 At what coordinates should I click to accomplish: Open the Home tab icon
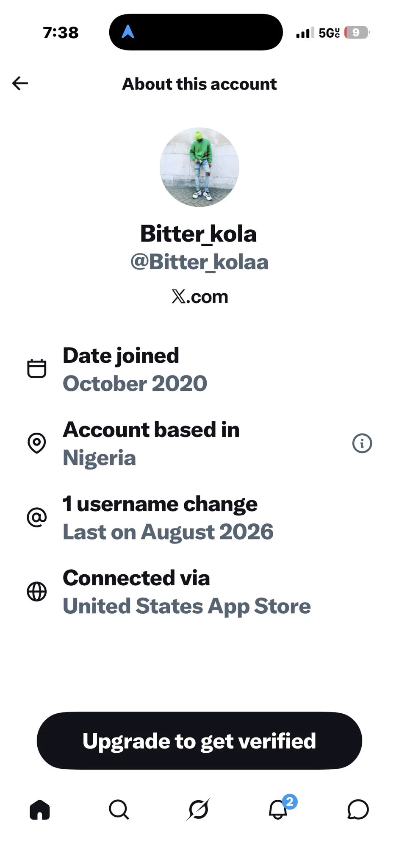coord(40,810)
